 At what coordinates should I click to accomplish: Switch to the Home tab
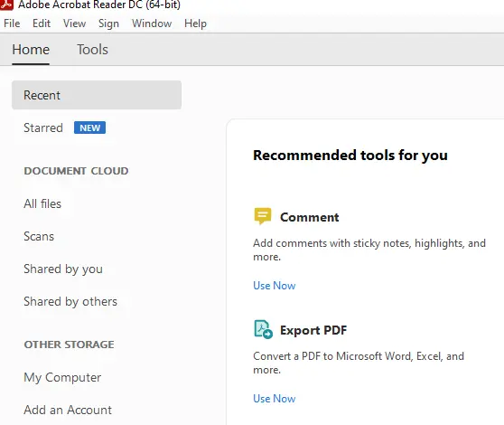(31, 50)
